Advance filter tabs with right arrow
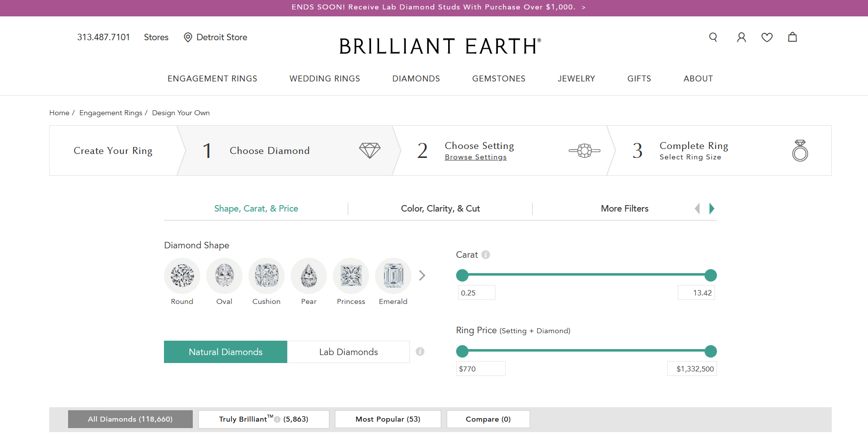The height and width of the screenshot is (440, 868). click(x=711, y=209)
